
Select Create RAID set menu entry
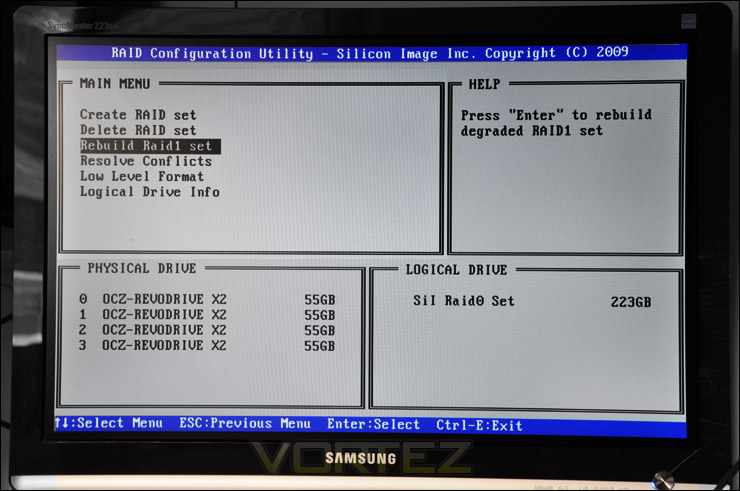pos(138,115)
